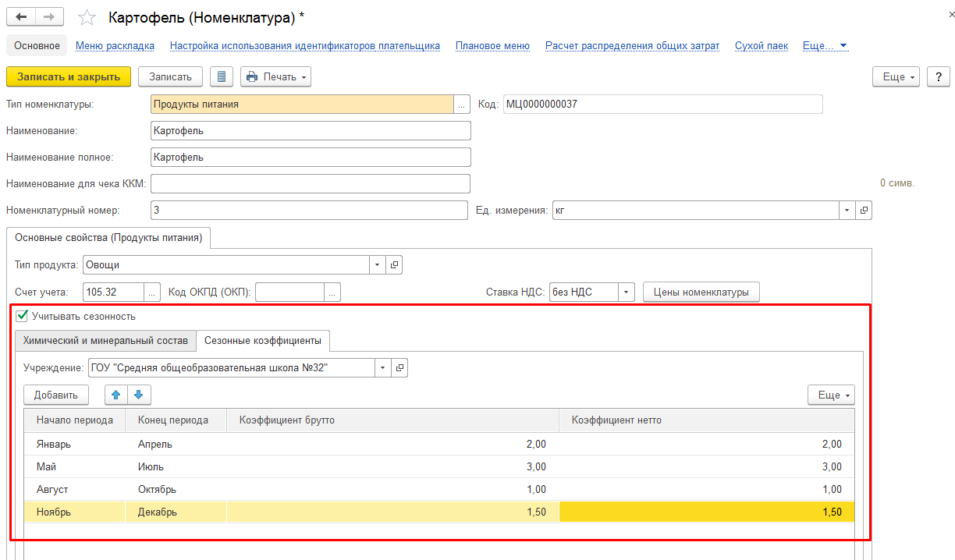The height and width of the screenshot is (560, 955).
Task: Open Меню раскладка link
Action: click(x=115, y=46)
